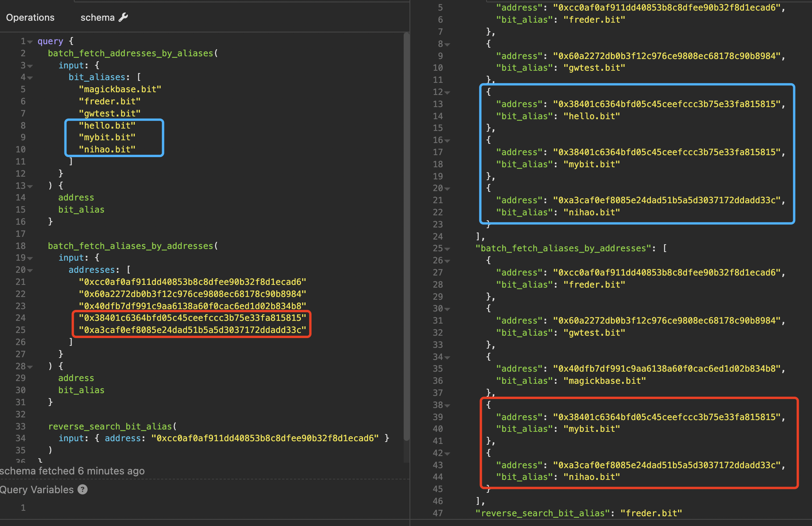Collapse the result object at line 12
812x526 pixels.
[447, 92]
